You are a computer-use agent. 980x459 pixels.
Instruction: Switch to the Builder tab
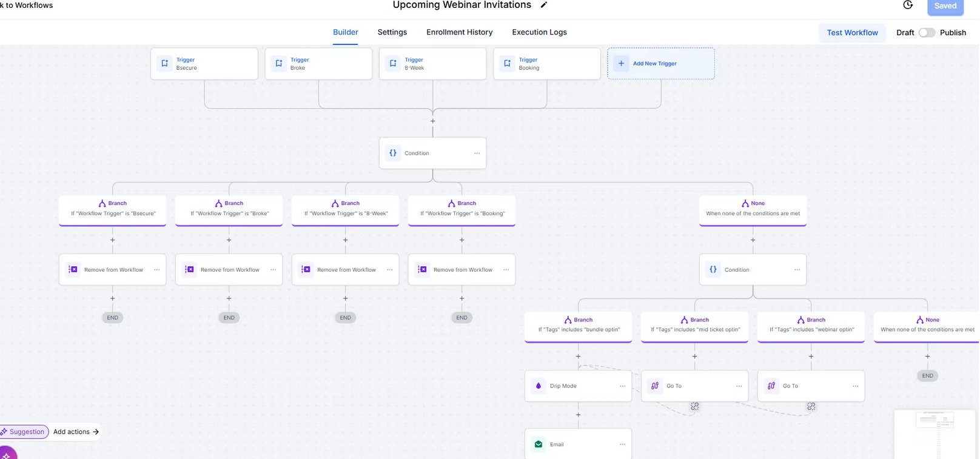click(346, 32)
